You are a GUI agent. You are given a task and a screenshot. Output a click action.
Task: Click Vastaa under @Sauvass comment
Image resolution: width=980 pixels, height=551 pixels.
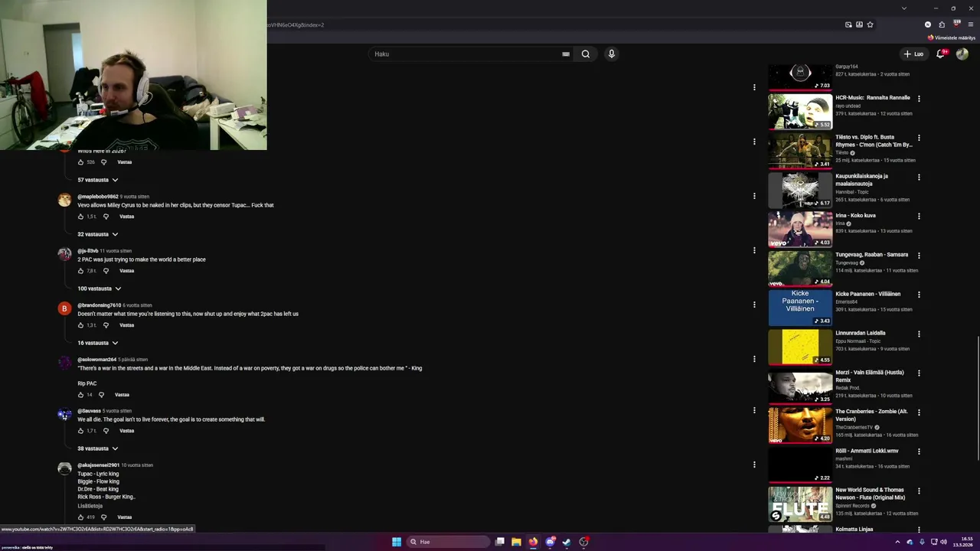(127, 431)
